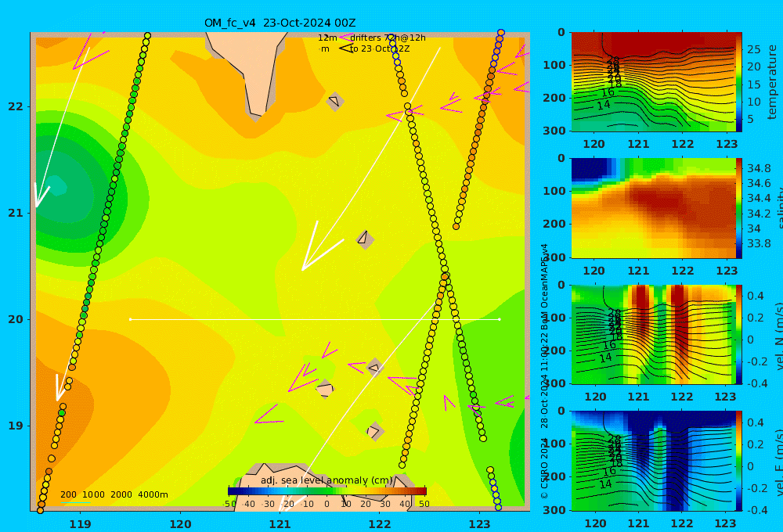
Task: Select the 'adj. sea level anomaly (cm)' label
Action: click(327, 480)
